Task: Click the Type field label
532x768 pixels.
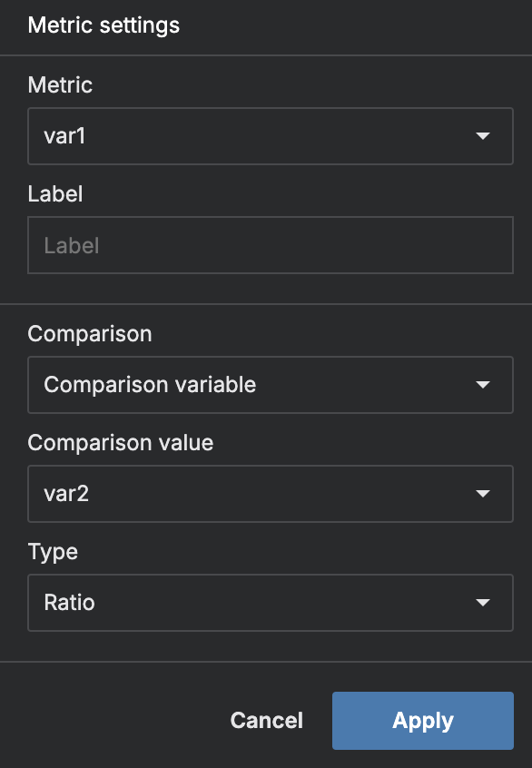Action: pyautogui.click(x=53, y=552)
